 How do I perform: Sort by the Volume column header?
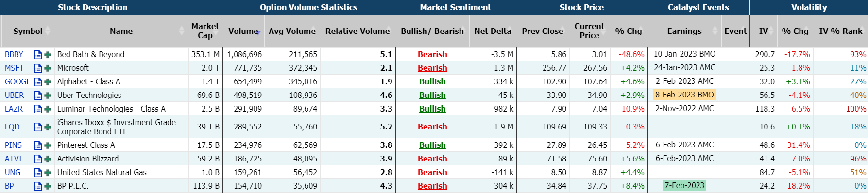pyautogui.click(x=243, y=31)
